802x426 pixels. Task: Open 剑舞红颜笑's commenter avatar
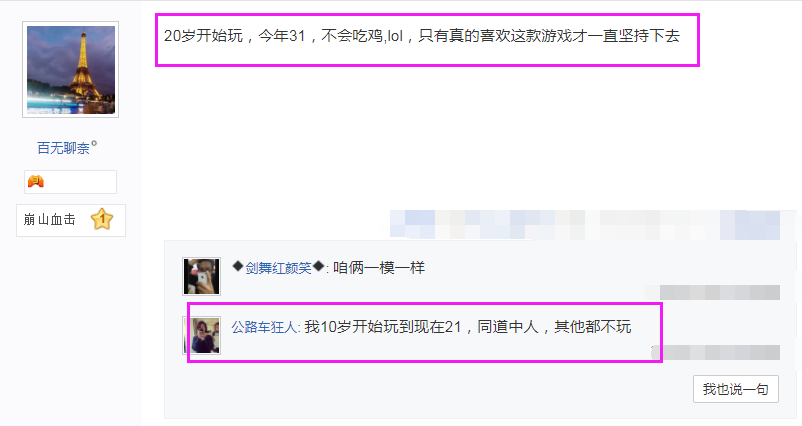click(202, 276)
